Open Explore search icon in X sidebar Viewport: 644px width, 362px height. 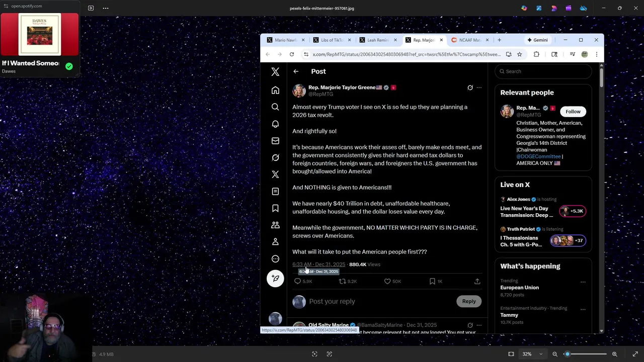[275, 107]
